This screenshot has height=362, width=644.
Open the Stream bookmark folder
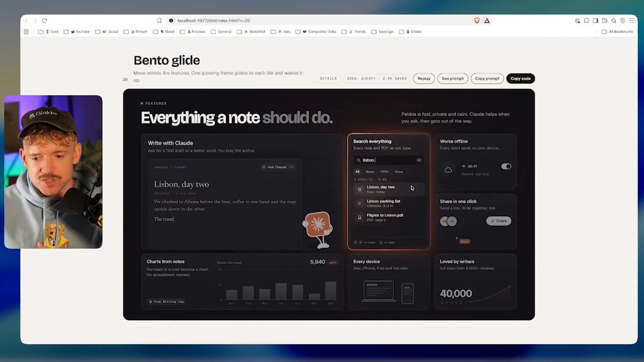[135, 32]
